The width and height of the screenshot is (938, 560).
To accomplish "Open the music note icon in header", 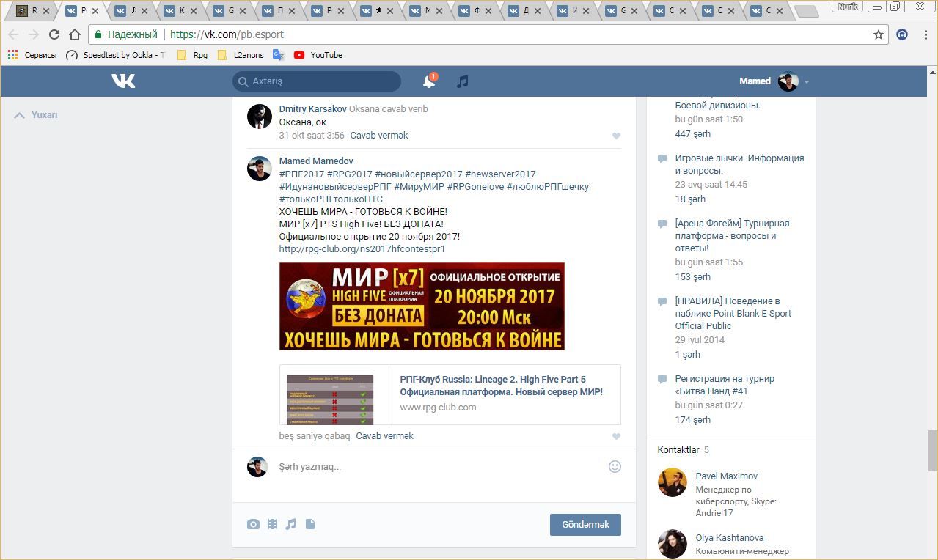I will pos(462,81).
